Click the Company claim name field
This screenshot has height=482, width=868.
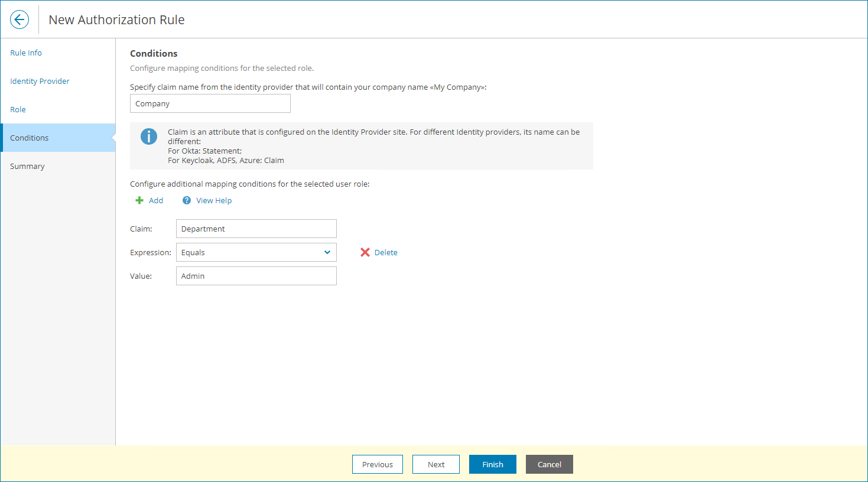[x=210, y=103]
